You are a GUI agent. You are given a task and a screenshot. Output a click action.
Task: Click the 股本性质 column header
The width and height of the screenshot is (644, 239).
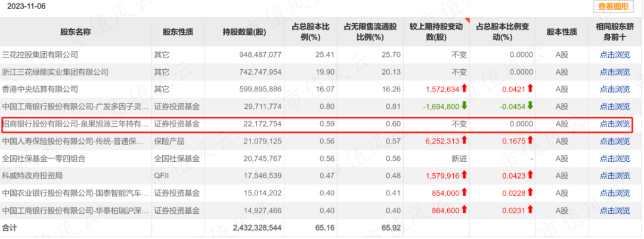(562, 32)
